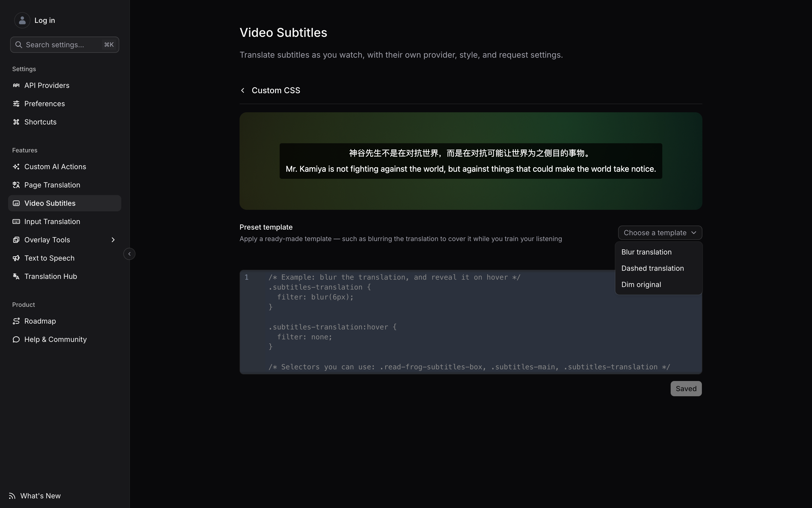Go to Text to Speech
Image resolution: width=812 pixels, height=508 pixels.
pos(65,258)
